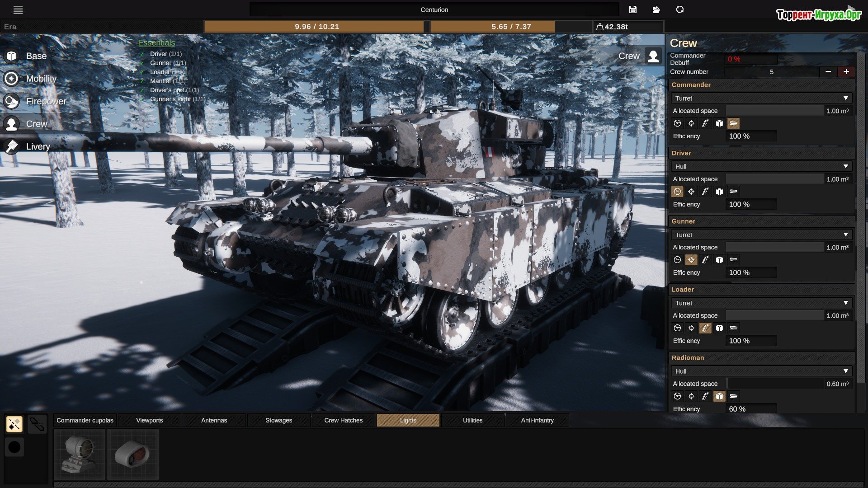
Task: Expand Driver's Hull location dropdown
Action: coord(761,166)
